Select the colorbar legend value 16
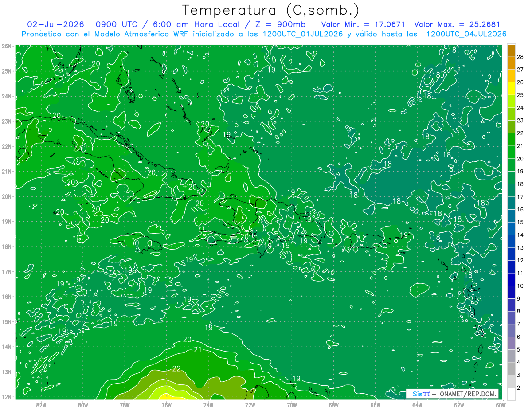The height and width of the screenshot is (411, 532). (520, 209)
